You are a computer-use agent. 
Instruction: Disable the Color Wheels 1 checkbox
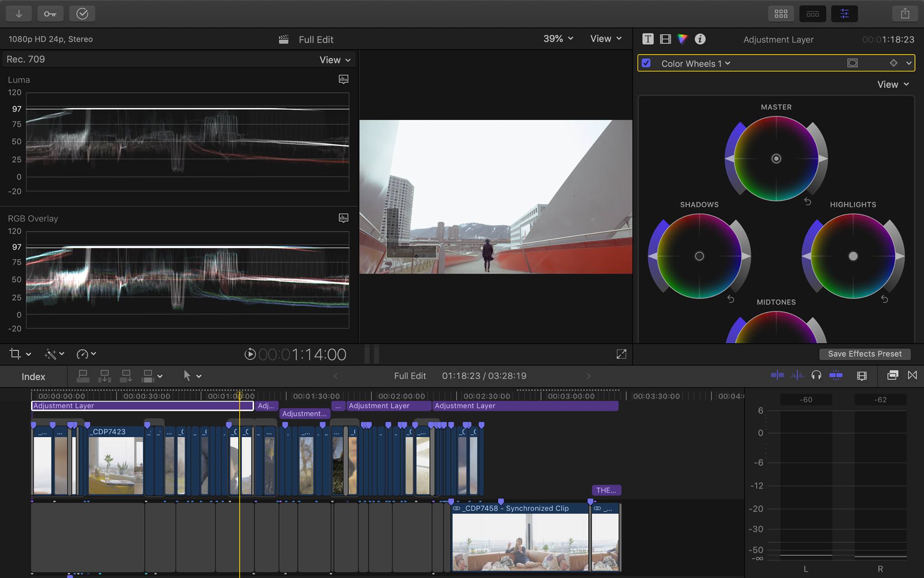point(646,63)
